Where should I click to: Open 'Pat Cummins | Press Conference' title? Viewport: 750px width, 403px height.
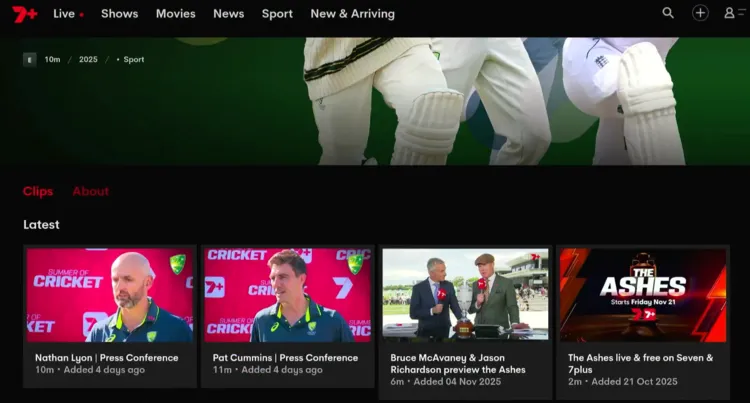(x=285, y=358)
